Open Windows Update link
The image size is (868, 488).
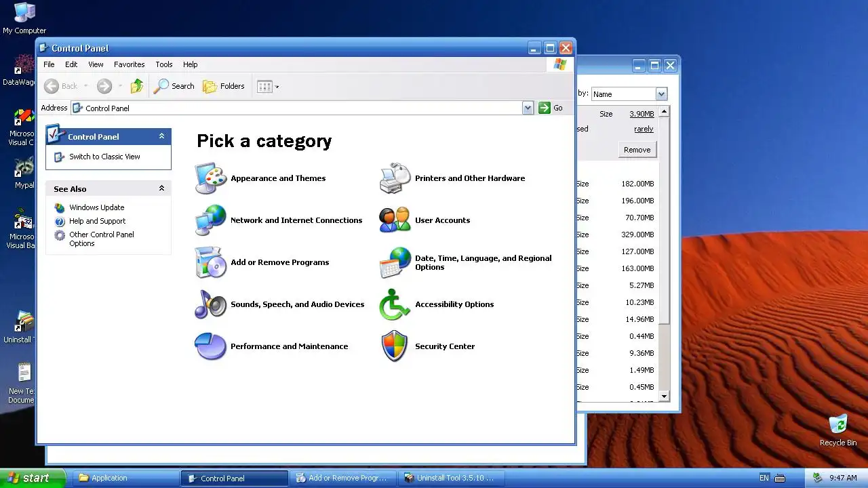(97, 207)
